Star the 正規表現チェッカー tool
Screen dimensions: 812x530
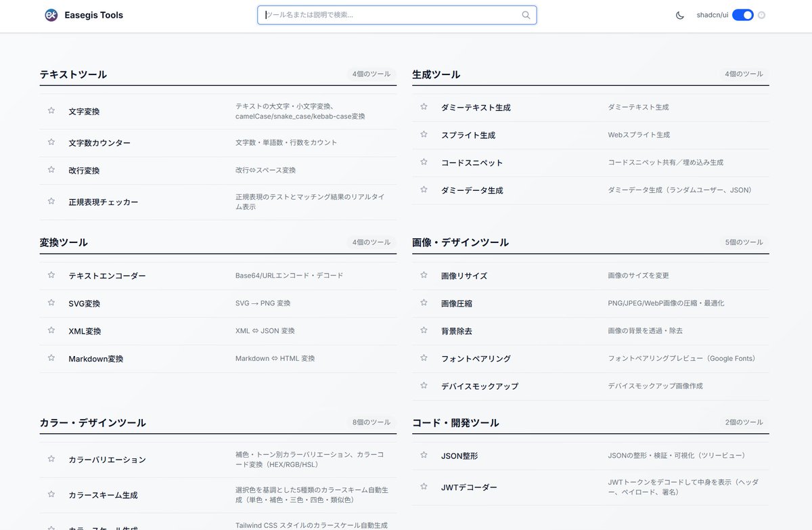(x=51, y=201)
